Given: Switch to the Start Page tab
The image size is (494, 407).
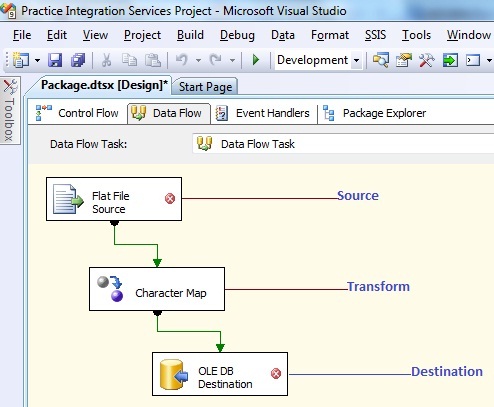Looking at the screenshot, I should pyautogui.click(x=205, y=87).
